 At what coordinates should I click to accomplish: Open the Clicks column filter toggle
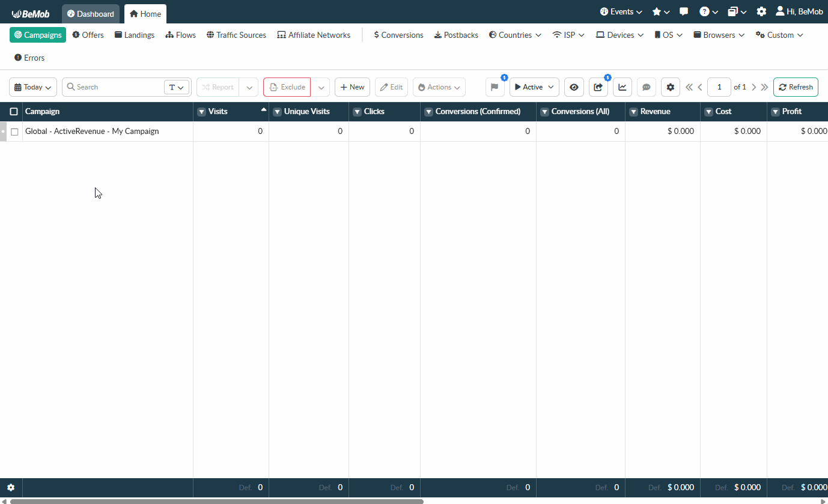pyautogui.click(x=358, y=112)
